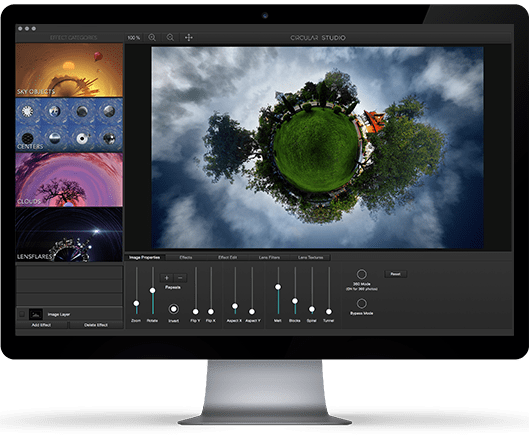
Task: Click the Aspect X slider handle
Action: pyautogui.click(x=235, y=306)
